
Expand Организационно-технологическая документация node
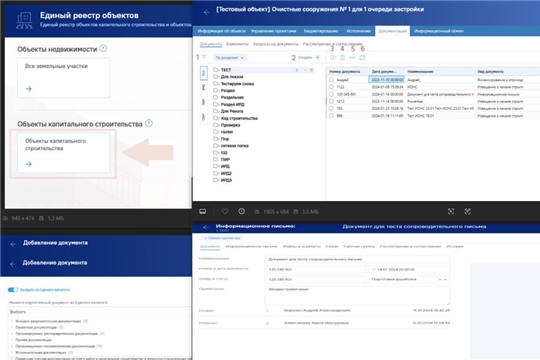[x=12, y=346]
